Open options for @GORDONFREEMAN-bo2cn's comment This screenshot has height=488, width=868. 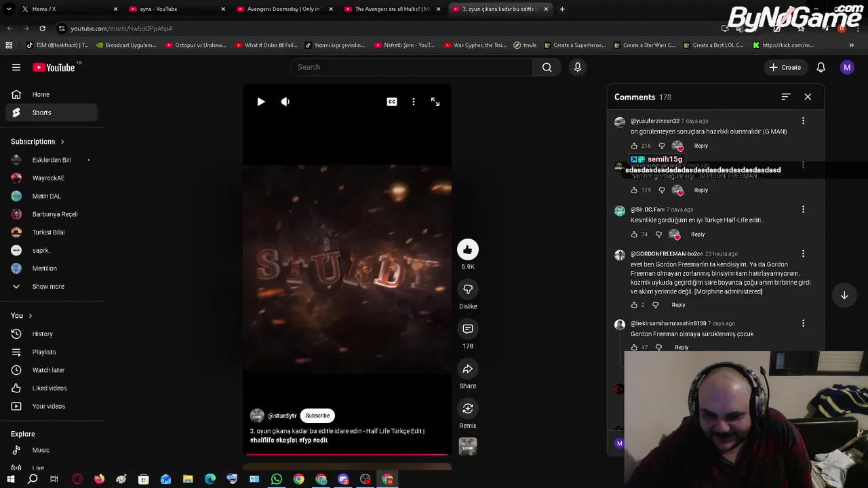pos(803,253)
